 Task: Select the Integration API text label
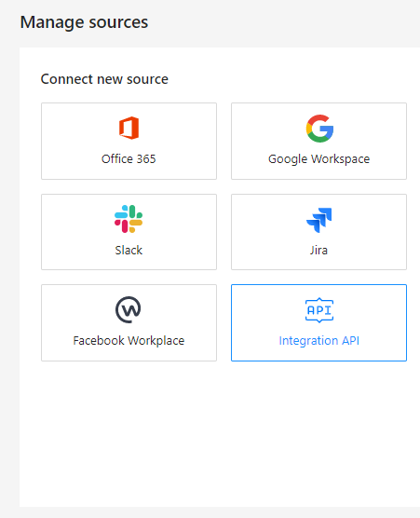point(319,341)
